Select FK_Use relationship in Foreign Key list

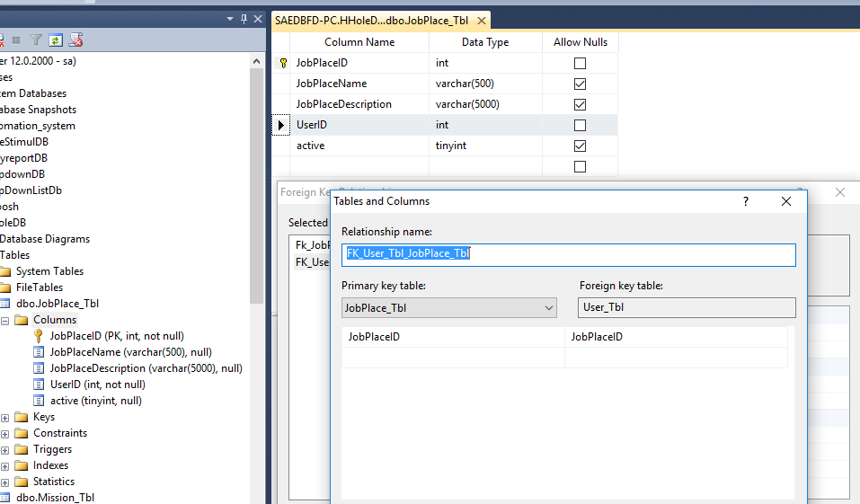point(312,262)
